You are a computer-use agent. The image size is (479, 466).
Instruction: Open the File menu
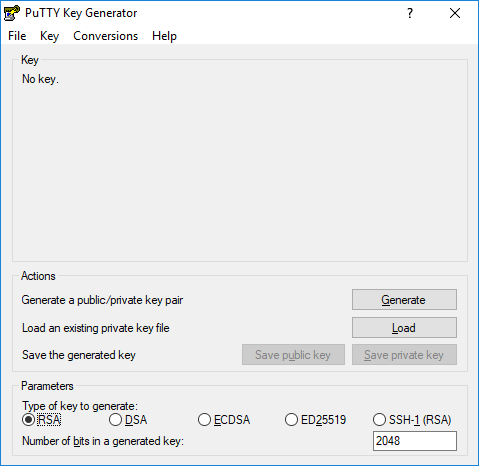17,36
